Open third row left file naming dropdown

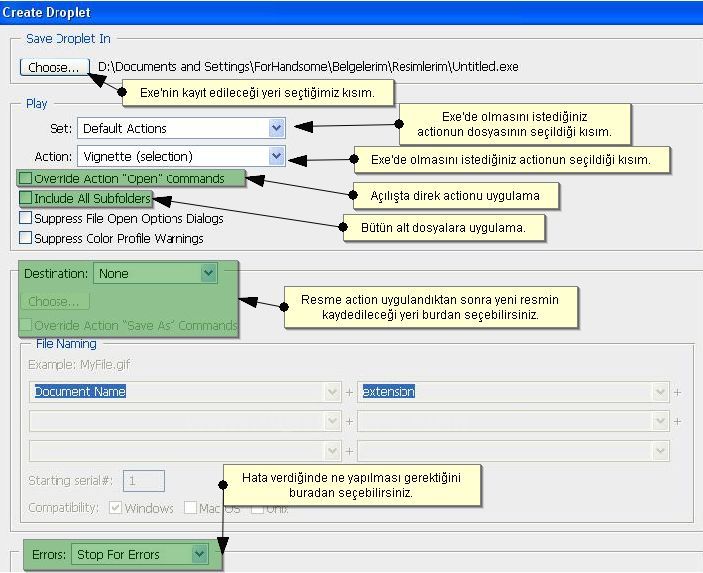185,451
